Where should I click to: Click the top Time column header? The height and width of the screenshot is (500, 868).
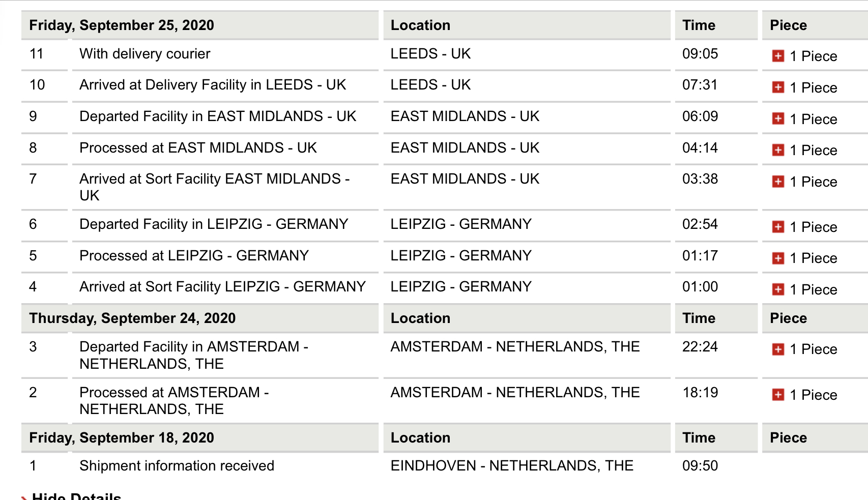[699, 25]
